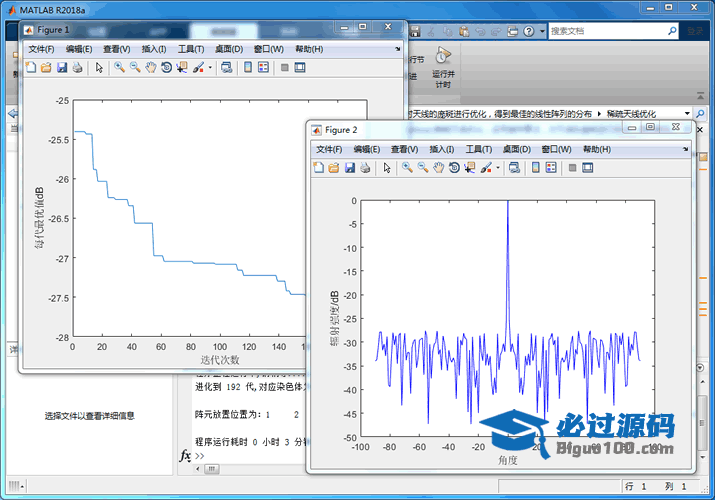Enable Rotate 3D tool in Figure 2

point(454,168)
